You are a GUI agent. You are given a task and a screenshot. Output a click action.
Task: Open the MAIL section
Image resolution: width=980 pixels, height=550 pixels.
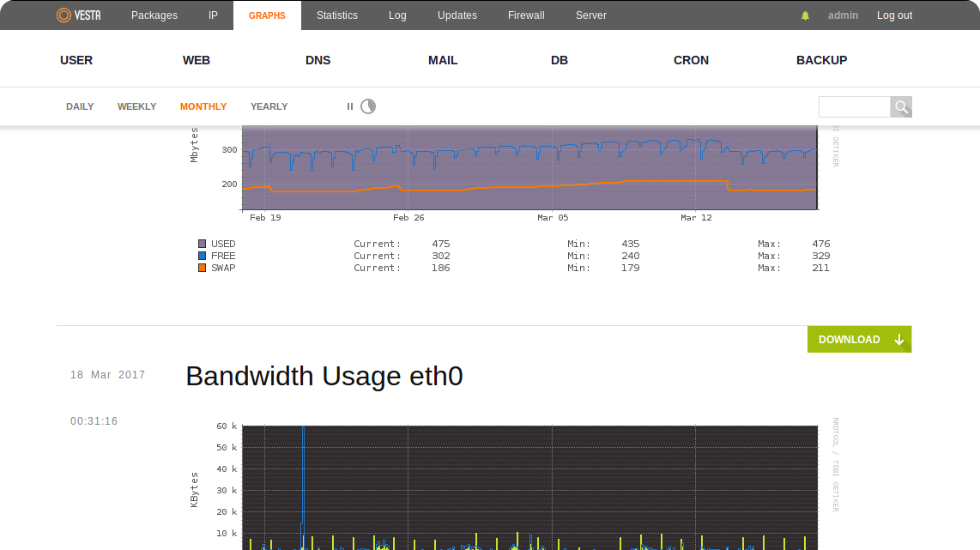point(443,60)
